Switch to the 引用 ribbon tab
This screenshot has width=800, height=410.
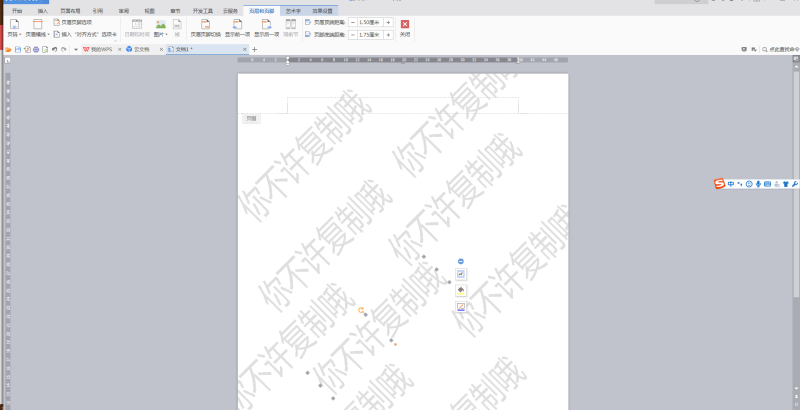97,11
